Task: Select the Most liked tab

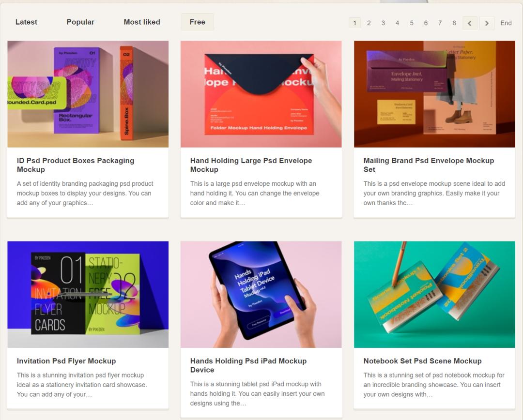Action: click(x=142, y=22)
